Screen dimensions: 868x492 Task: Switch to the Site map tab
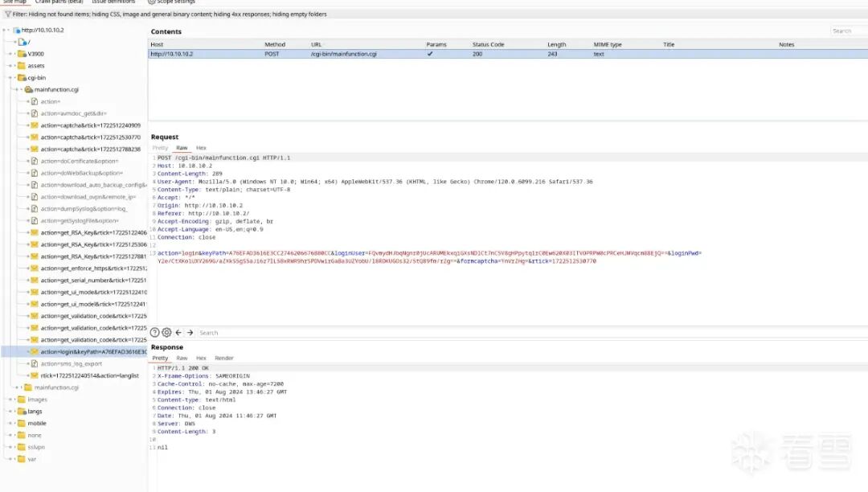point(15,2)
